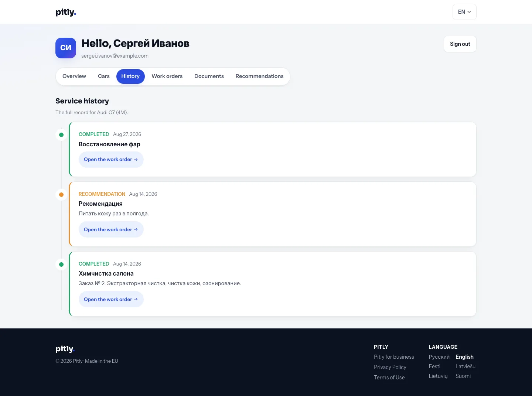Go to the Documents tab
532x396 pixels.
point(209,76)
